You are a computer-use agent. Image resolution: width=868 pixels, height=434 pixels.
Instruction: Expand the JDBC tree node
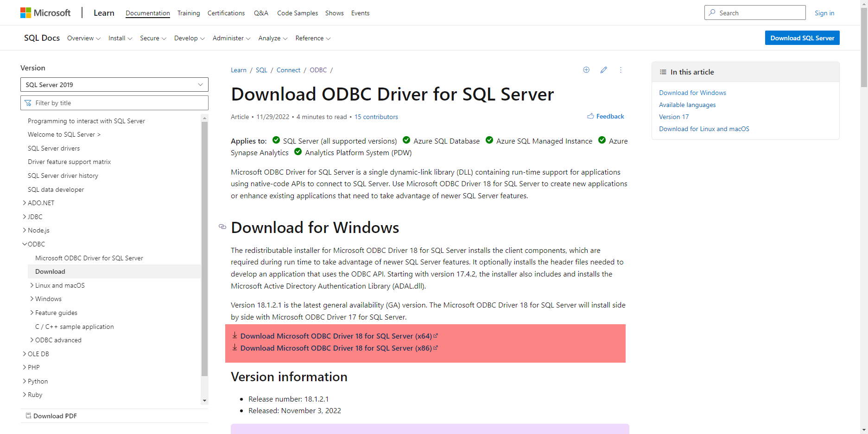[25, 216]
